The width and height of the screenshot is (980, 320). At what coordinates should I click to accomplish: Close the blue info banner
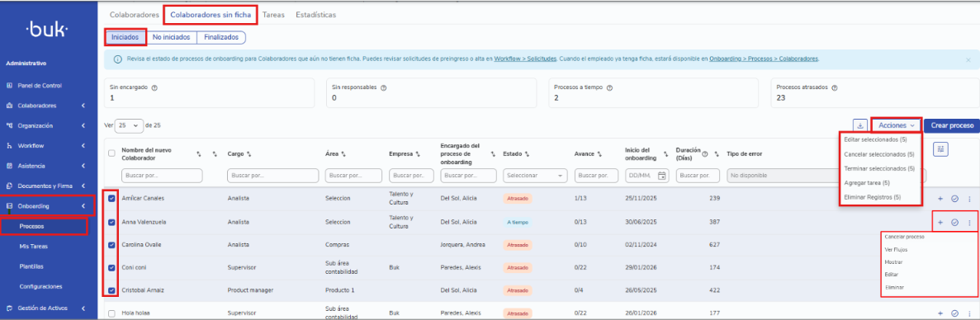pos(968,60)
